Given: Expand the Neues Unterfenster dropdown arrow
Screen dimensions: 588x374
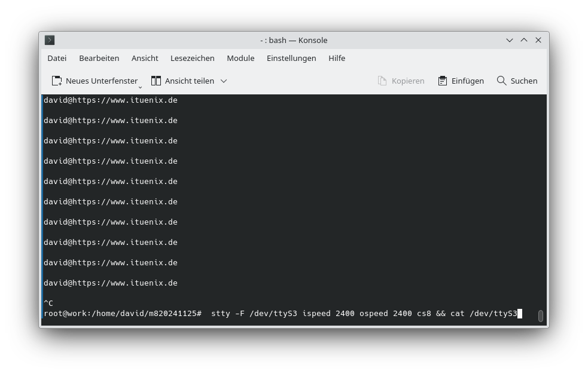Looking at the screenshot, I should pos(140,87).
